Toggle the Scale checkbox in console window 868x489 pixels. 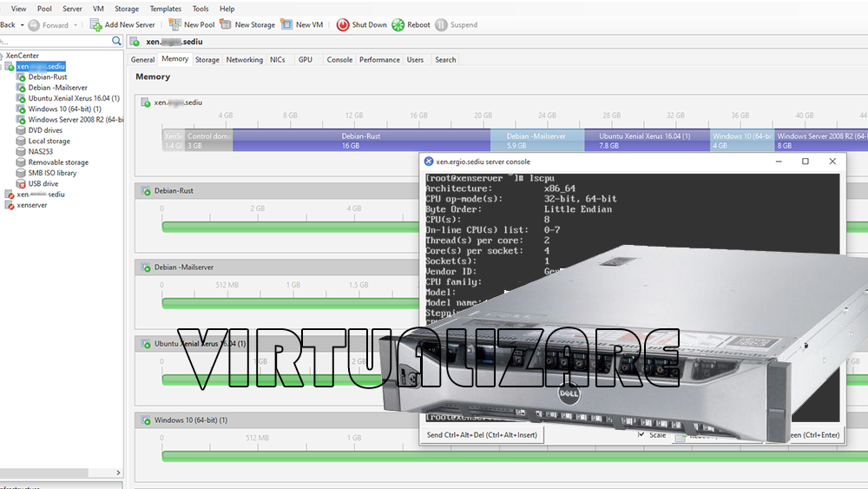pyautogui.click(x=641, y=435)
